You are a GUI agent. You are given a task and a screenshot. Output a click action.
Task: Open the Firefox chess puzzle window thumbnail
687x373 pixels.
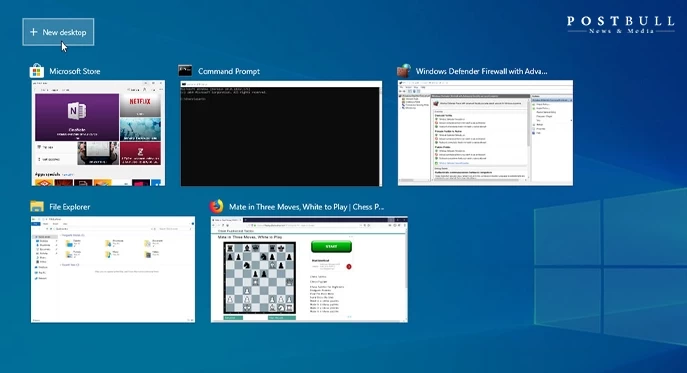[x=309, y=269]
